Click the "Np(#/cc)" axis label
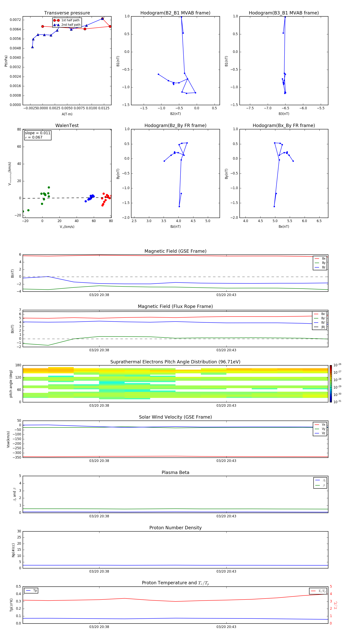This screenshot has height=644, width=351. [13, 550]
